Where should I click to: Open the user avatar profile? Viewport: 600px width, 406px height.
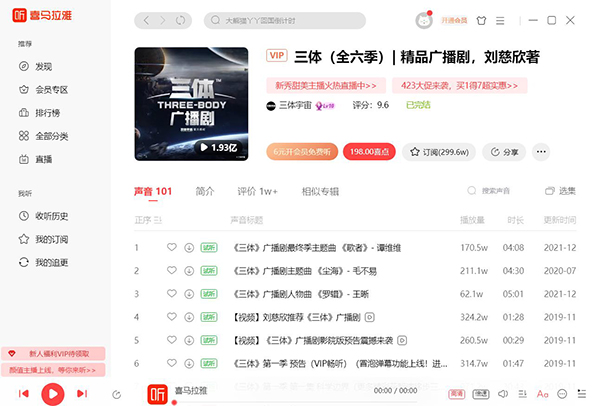click(424, 20)
